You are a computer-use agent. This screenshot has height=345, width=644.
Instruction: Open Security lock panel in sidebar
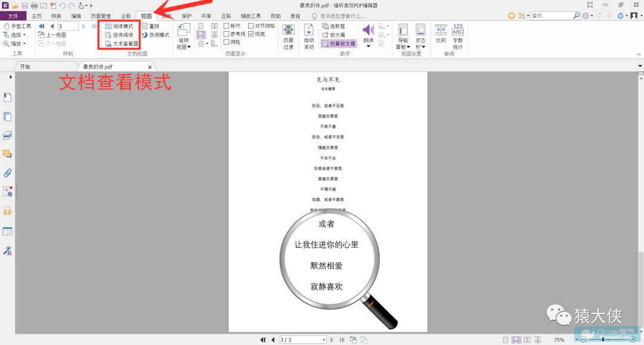pos(7,210)
